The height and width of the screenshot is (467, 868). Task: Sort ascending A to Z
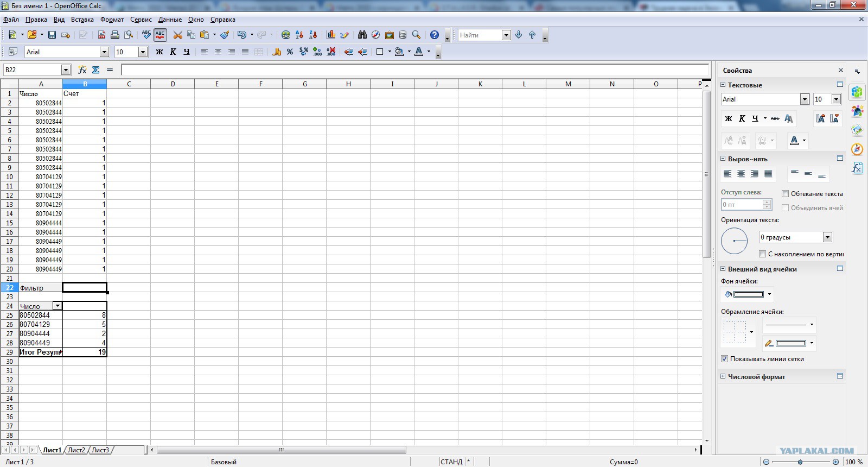[299, 35]
